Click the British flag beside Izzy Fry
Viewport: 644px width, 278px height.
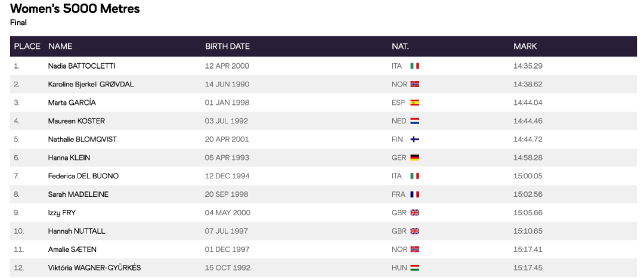click(415, 213)
